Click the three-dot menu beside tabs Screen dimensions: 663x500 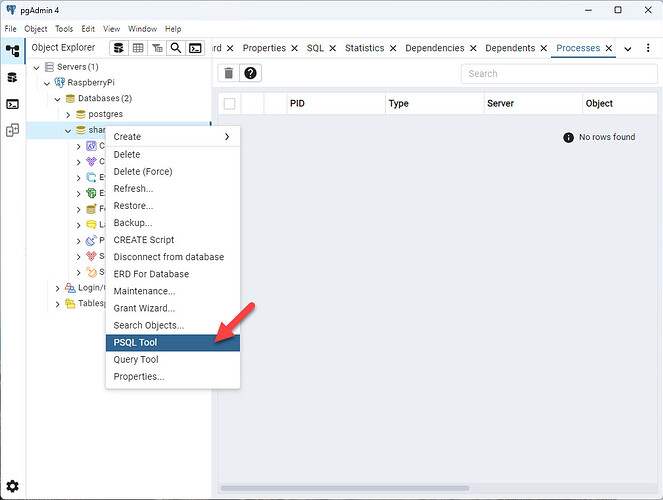point(648,48)
